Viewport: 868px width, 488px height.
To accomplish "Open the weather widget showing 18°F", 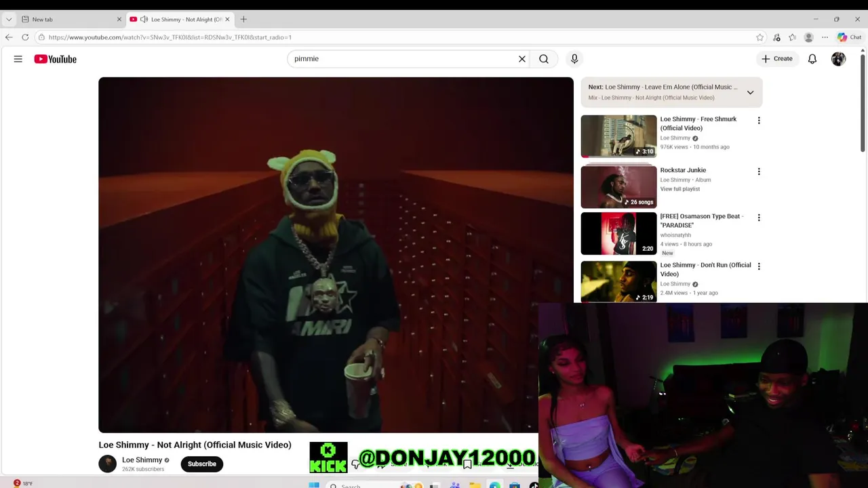I will [22, 483].
